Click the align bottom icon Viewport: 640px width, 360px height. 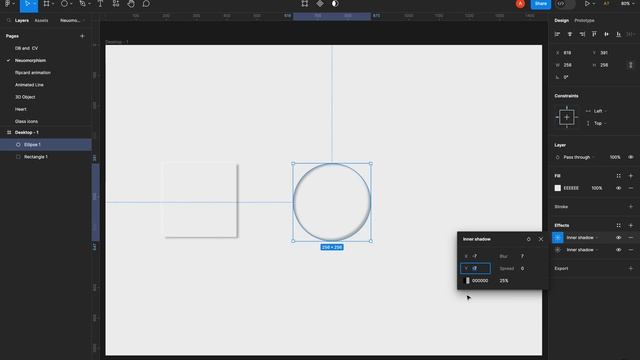[619, 34]
